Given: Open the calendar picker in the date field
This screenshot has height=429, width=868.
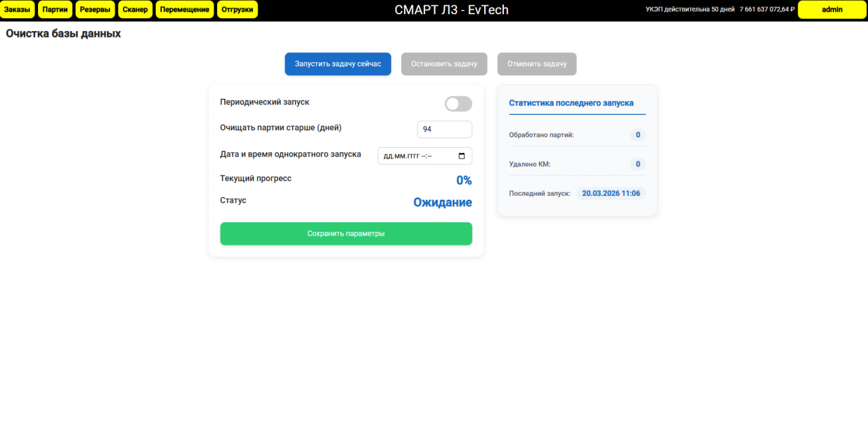Looking at the screenshot, I should [x=462, y=156].
